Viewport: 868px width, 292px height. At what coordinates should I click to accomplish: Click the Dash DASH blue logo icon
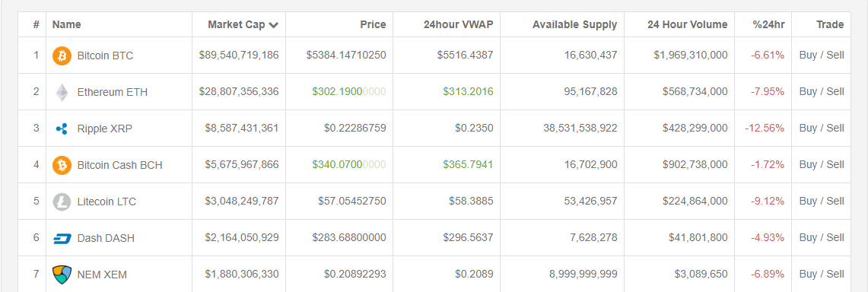coord(62,238)
